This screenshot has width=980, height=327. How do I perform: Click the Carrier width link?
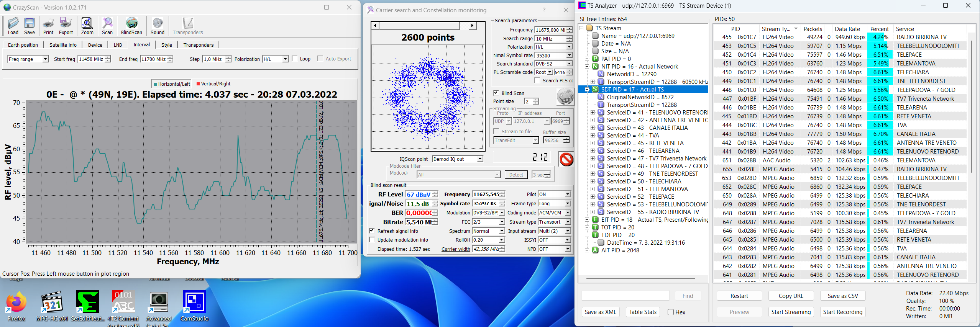pos(456,249)
